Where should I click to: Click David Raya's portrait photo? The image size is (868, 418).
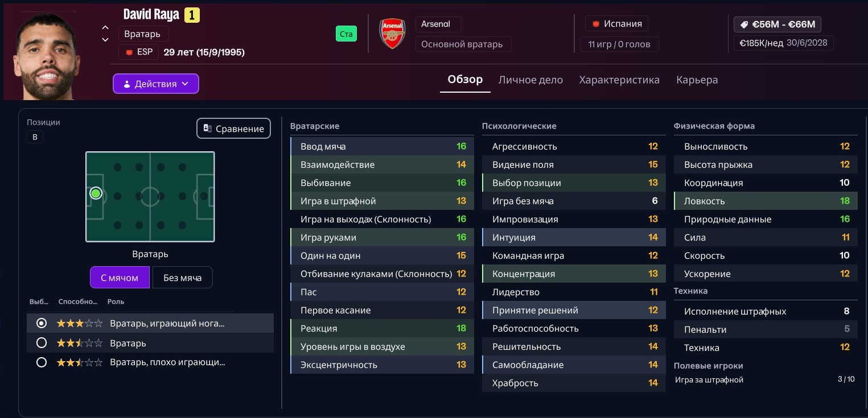(47, 56)
